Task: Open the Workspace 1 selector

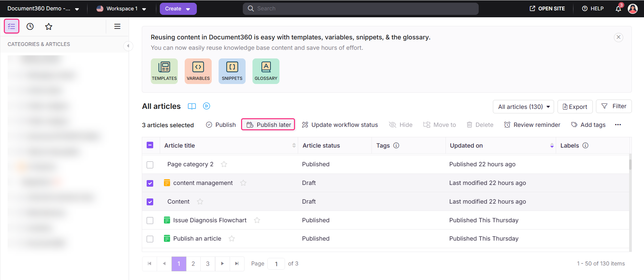Action: [121, 9]
